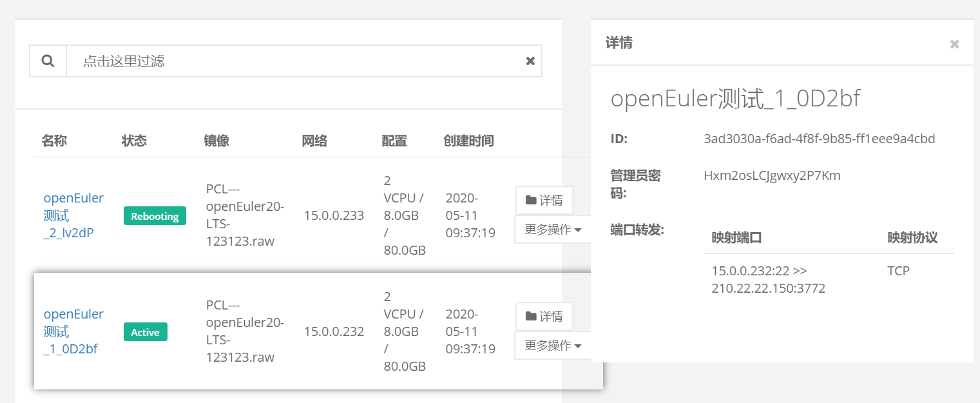Click the magnifier search icon
The height and width of the screenshot is (403, 980).
click(x=48, y=61)
